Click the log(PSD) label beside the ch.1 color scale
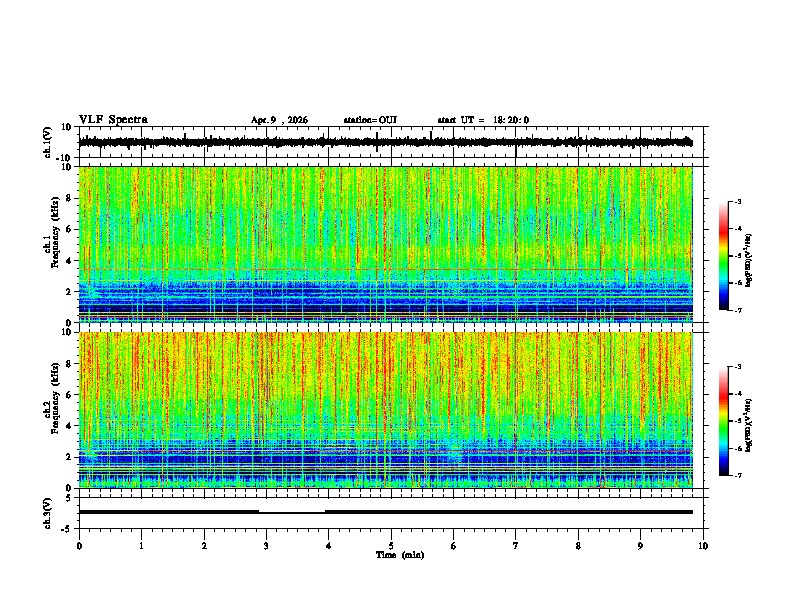Screen dimensions: 792x612 tap(749, 260)
